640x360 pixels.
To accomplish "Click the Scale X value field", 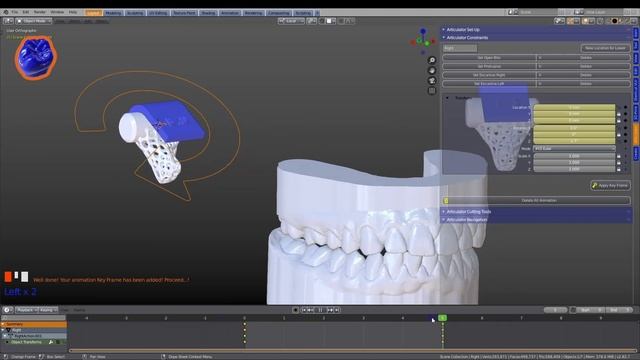I will click(x=574, y=156).
